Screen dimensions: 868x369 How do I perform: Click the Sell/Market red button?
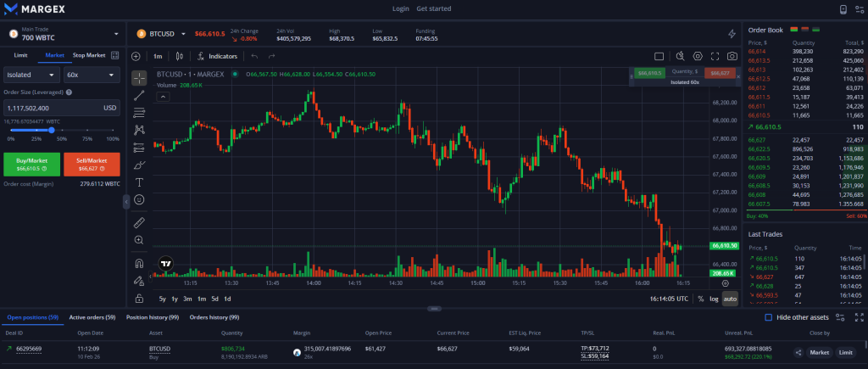pos(92,164)
